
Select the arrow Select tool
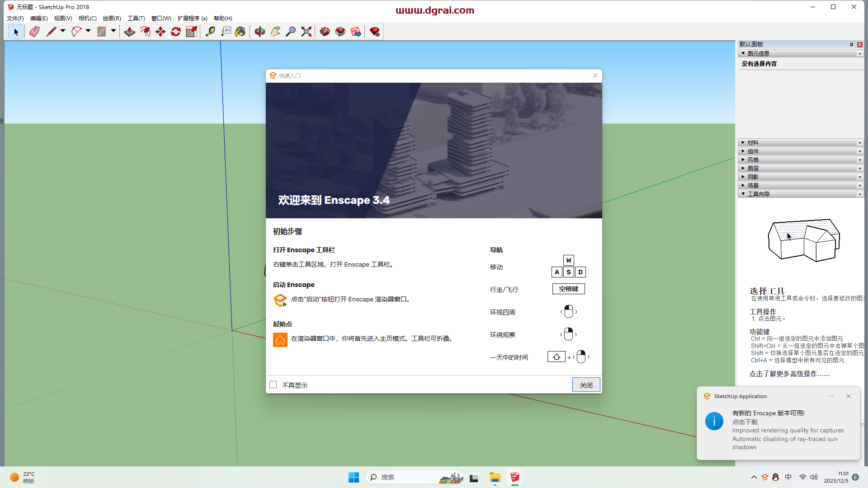[x=16, y=32]
